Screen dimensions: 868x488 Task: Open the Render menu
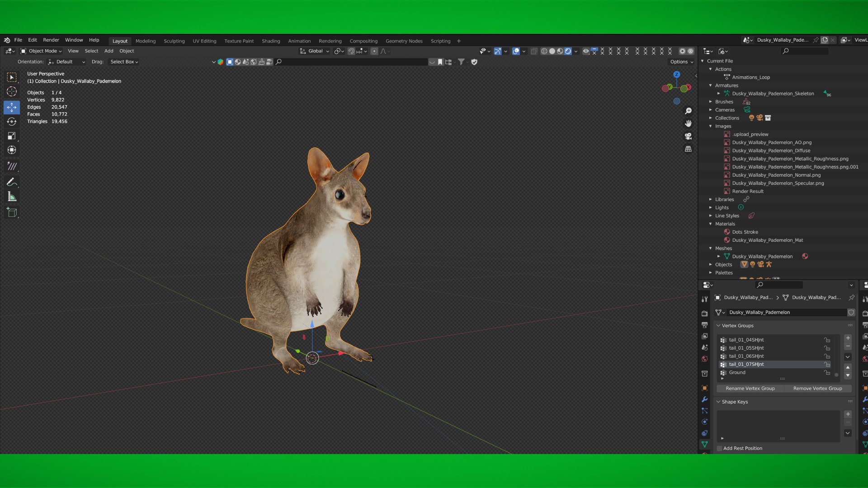51,40
